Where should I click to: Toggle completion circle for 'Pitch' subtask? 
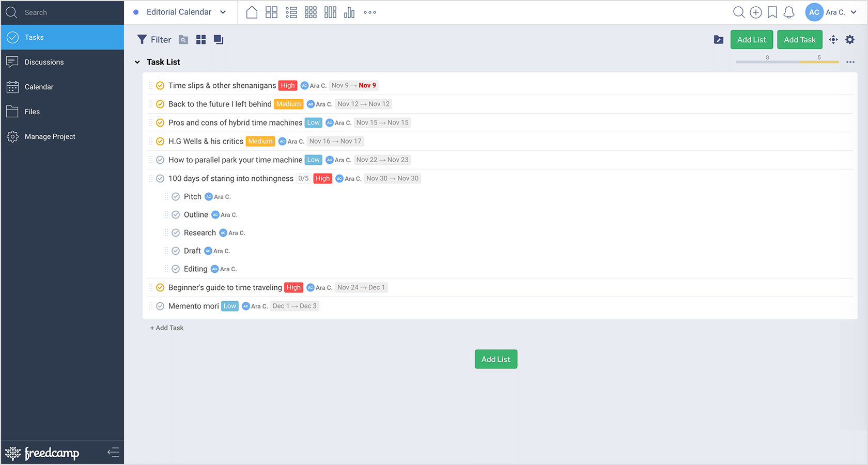point(176,197)
